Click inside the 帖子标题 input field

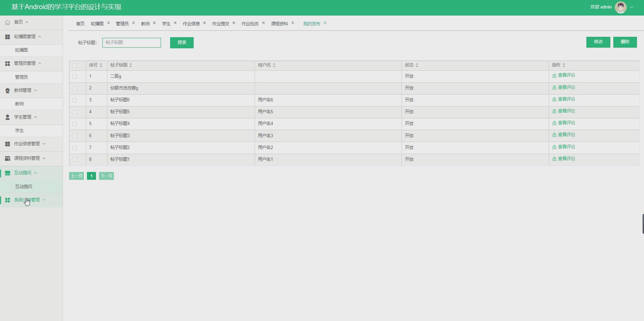tap(131, 42)
